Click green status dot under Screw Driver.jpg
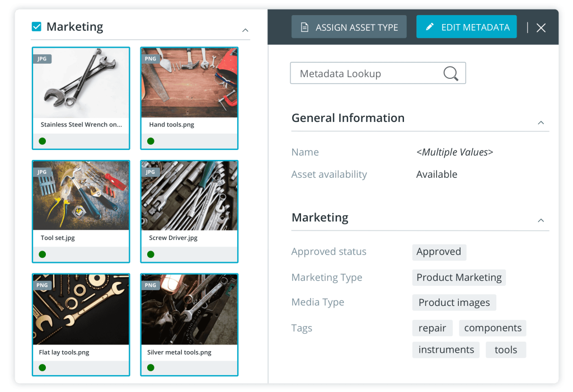Image resolution: width=573 pixels, height=392 pixels. tap(151, 254)
